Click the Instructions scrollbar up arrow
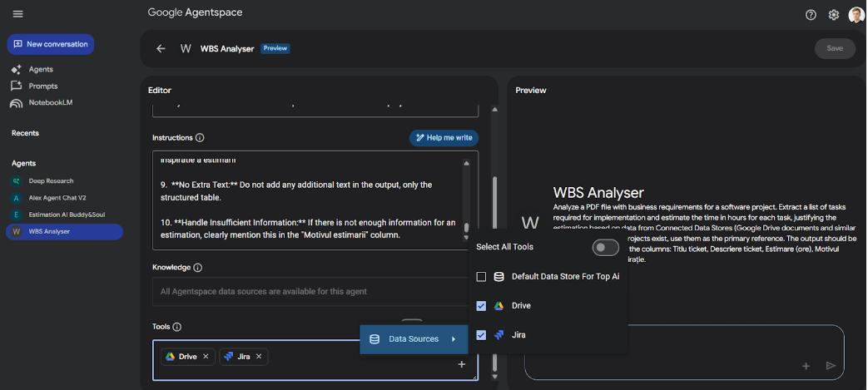 click(466, 163)
